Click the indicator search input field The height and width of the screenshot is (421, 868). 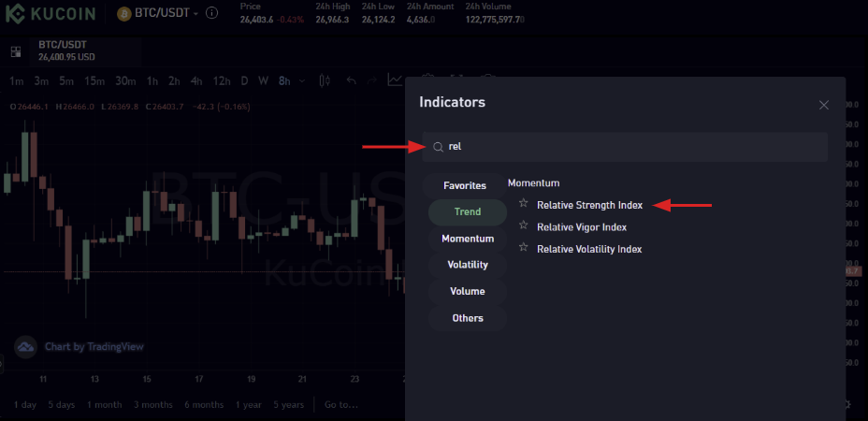click(x=627, y=147)
